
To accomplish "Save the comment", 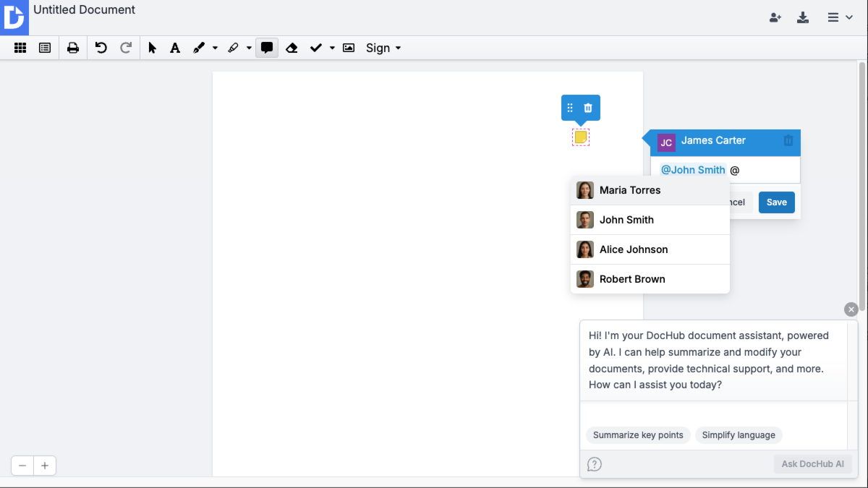I will [776, 202].
